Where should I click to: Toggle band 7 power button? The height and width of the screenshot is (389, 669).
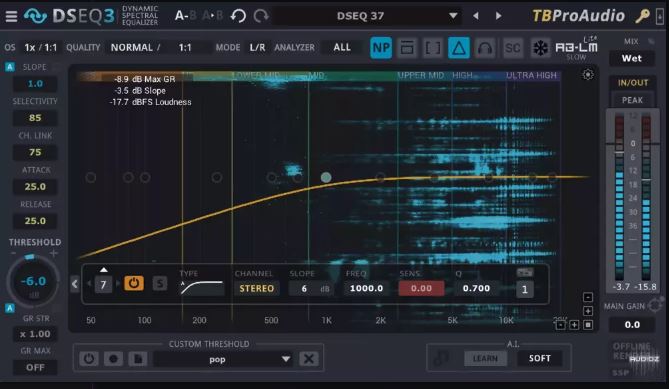click(134, 283)
